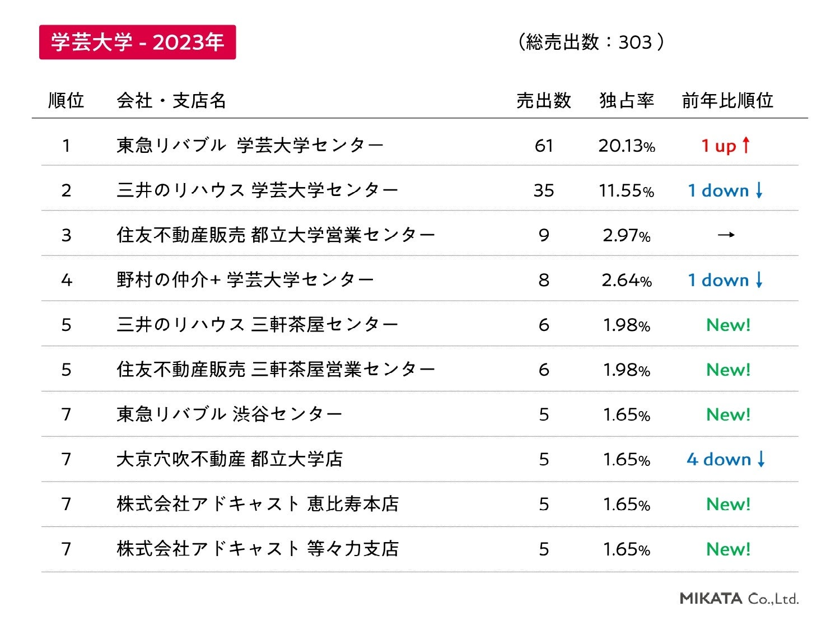Click the red up arrow beside "1 up"
840x630 pixels.
[x=745, y=146]
